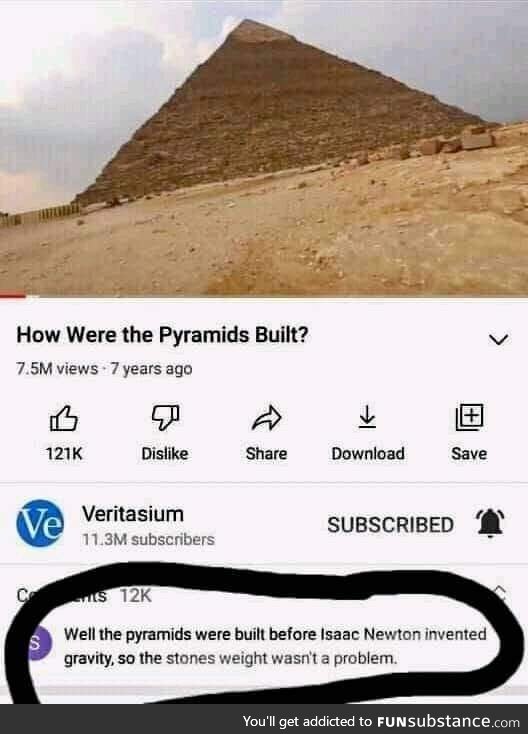528x734 pixels.
Task: Like the video with thumbs up icon
Action: (64, 418)
